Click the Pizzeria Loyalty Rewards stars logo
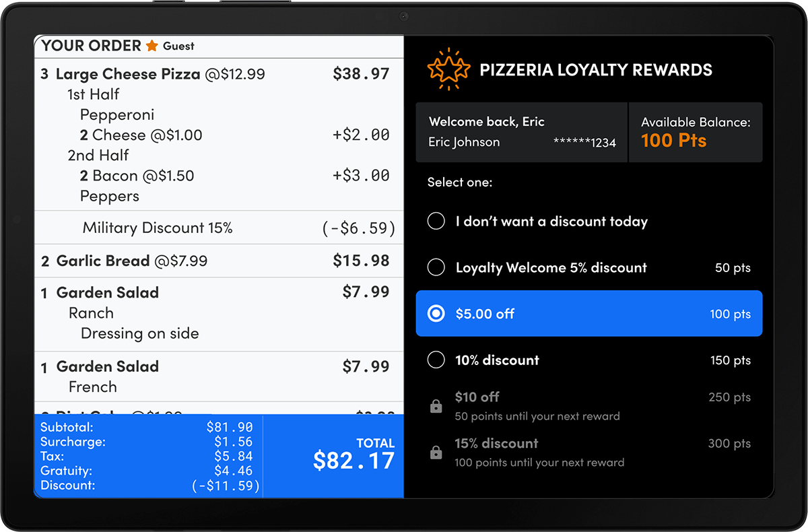 coord(449,69)
